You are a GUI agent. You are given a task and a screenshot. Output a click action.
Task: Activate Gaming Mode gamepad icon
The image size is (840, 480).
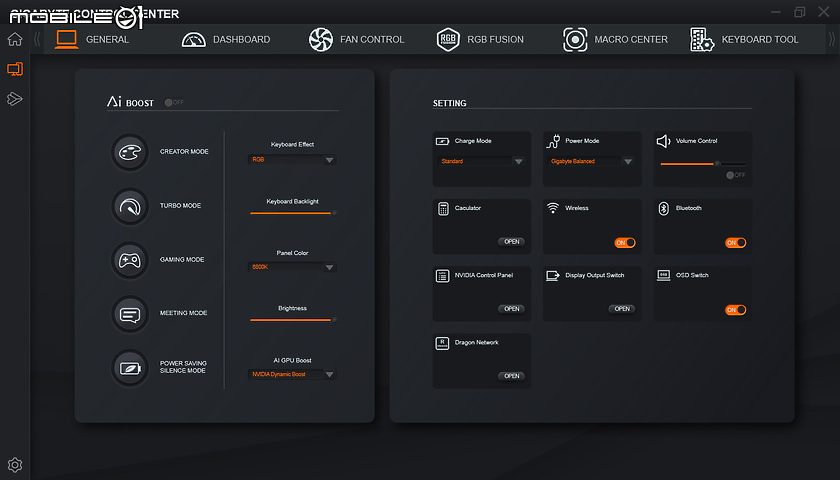pos(130,260)
